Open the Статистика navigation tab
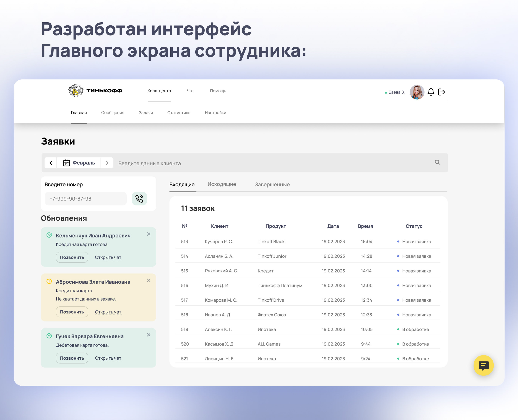The height and width of the screenshot is (420, 518). pos(179,113)
